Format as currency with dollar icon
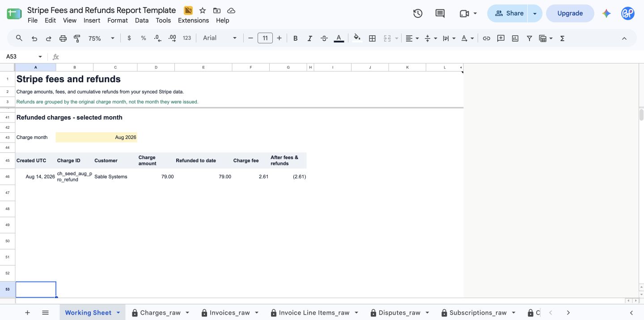 129,38
